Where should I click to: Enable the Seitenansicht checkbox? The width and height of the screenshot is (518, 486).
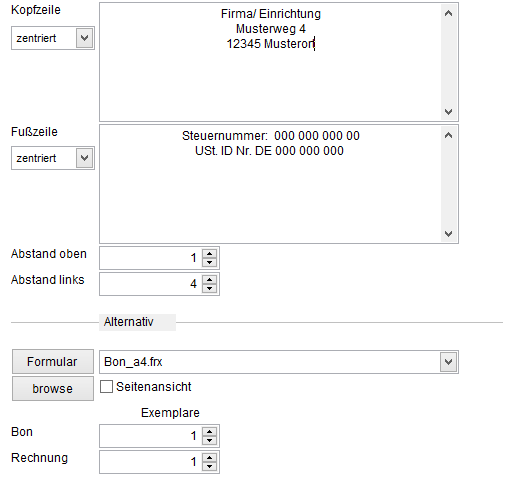[106, 387]
